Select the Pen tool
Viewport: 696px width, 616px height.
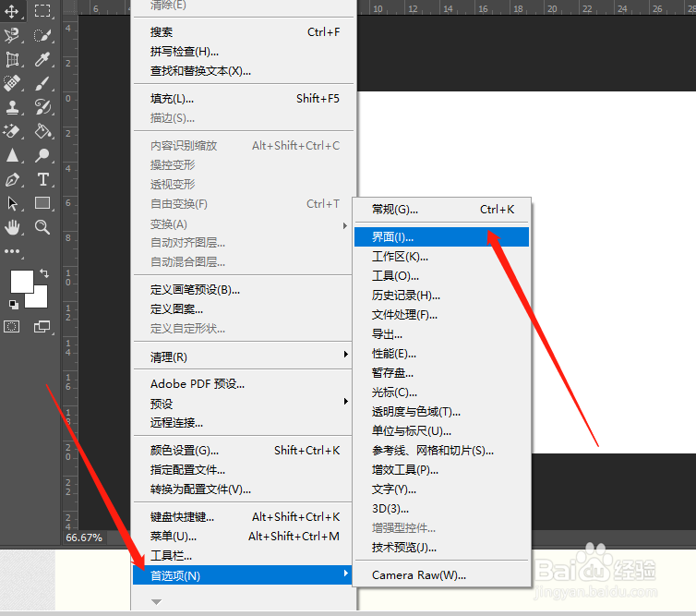[12, 179]
